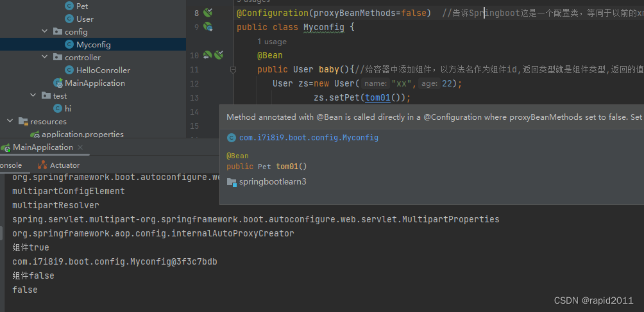Select the User class in project tree

pyautogui.click(x=85, y=19)
